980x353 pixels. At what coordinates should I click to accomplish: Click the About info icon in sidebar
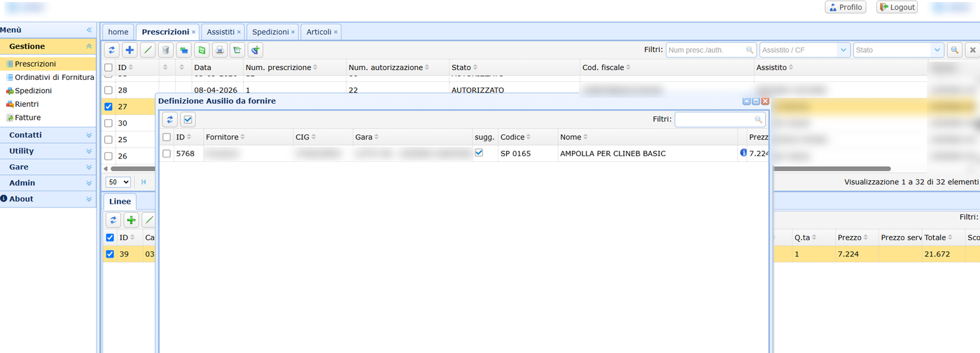[x=3, y=199]
